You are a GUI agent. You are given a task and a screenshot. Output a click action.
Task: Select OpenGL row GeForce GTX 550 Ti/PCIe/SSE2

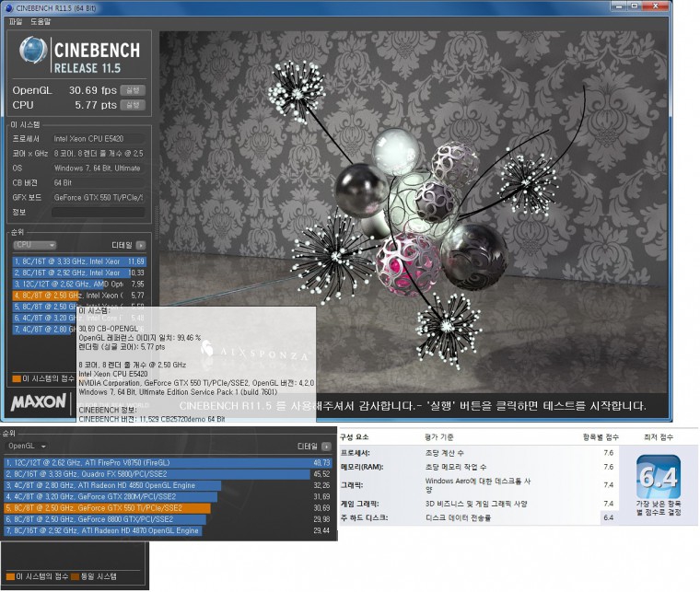169,508
